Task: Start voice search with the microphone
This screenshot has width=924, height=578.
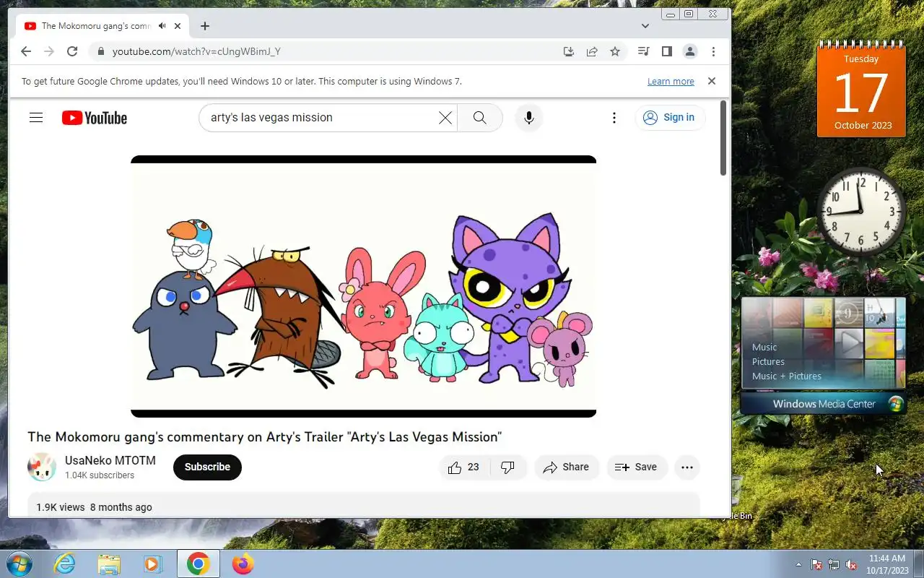Action: pyautogui.click(x=529, y=118)
